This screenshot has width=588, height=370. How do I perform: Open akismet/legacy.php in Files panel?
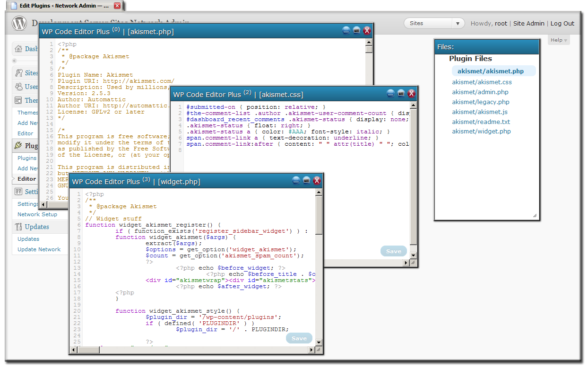click(481, 102)
